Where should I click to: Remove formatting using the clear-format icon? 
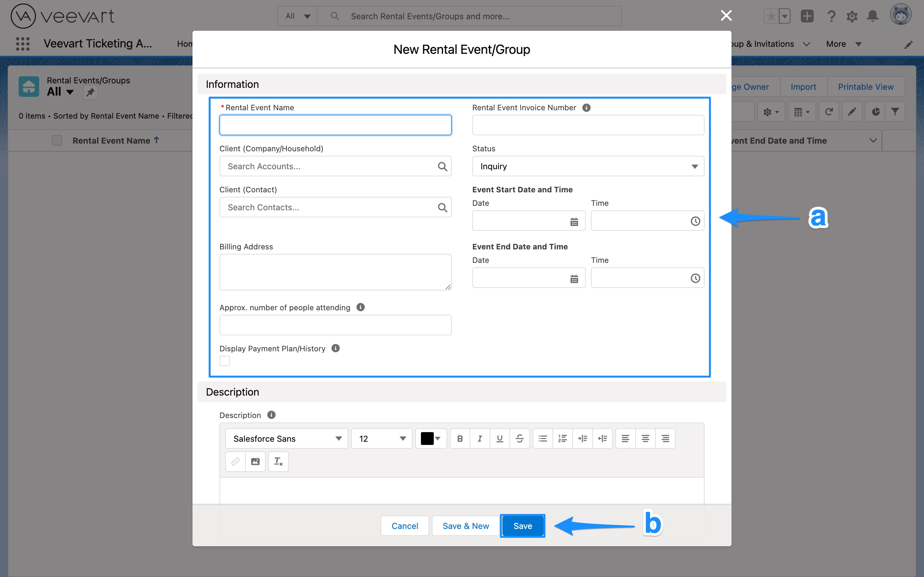278,461
